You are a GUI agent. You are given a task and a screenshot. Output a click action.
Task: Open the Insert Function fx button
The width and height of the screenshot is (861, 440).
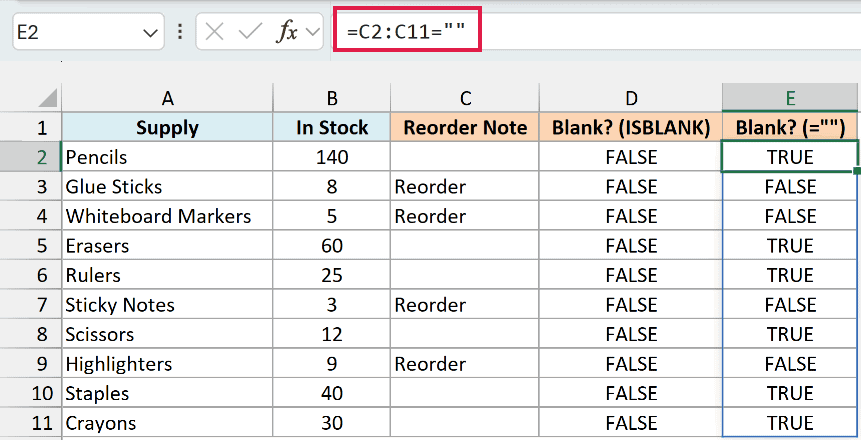point(287,32)
